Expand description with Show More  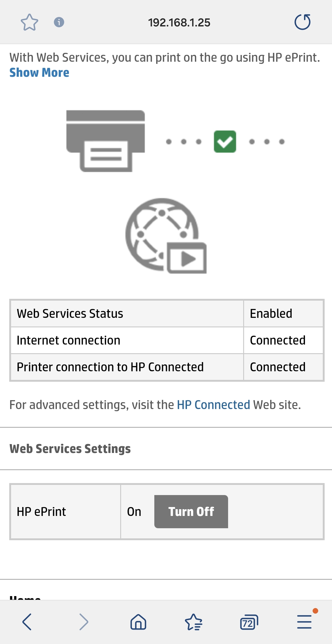tap(39, 73)
